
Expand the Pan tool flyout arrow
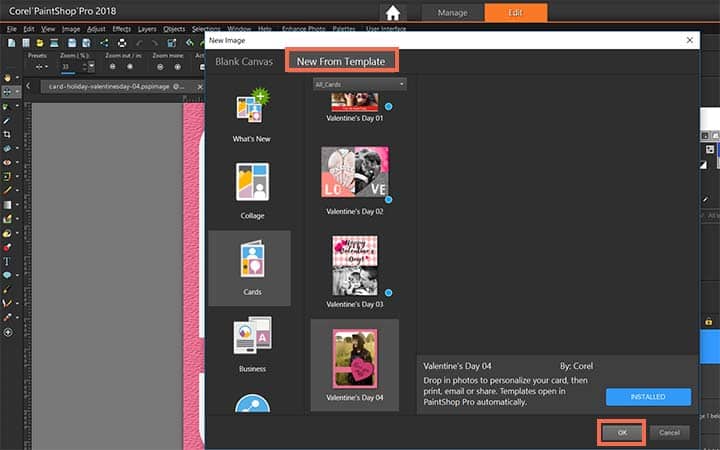point(17,78)
